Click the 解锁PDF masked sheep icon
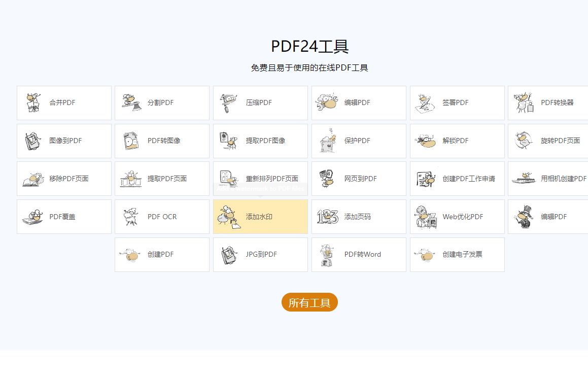 [x=425, y=141]
